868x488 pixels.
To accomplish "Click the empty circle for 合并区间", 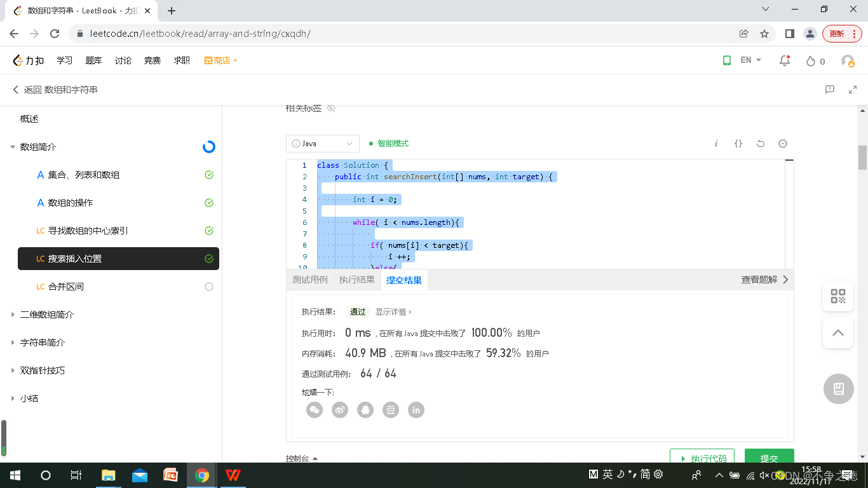I will [209, 287].
